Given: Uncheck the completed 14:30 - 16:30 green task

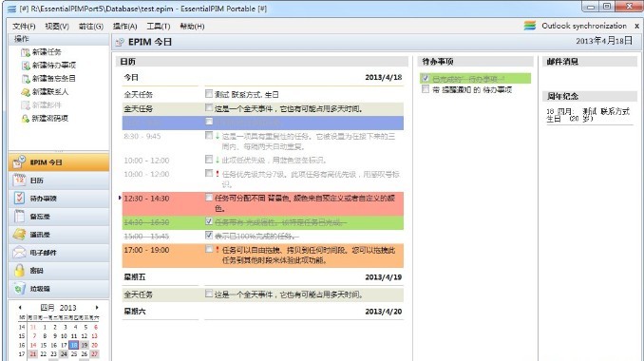Looking at the screenshot, I should coord(209,221).
